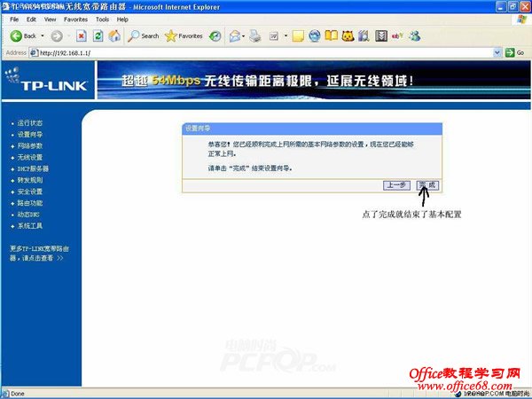532x399 pixels.
Task: Open the File menu
Action: point(14,20)
